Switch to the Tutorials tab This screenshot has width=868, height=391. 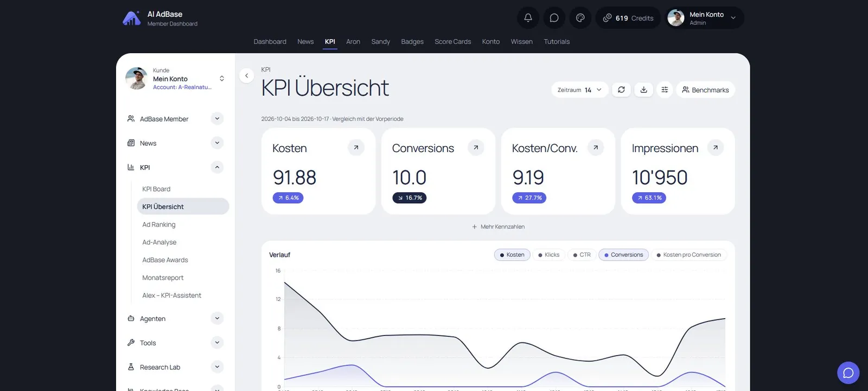[x=557, y=42]
